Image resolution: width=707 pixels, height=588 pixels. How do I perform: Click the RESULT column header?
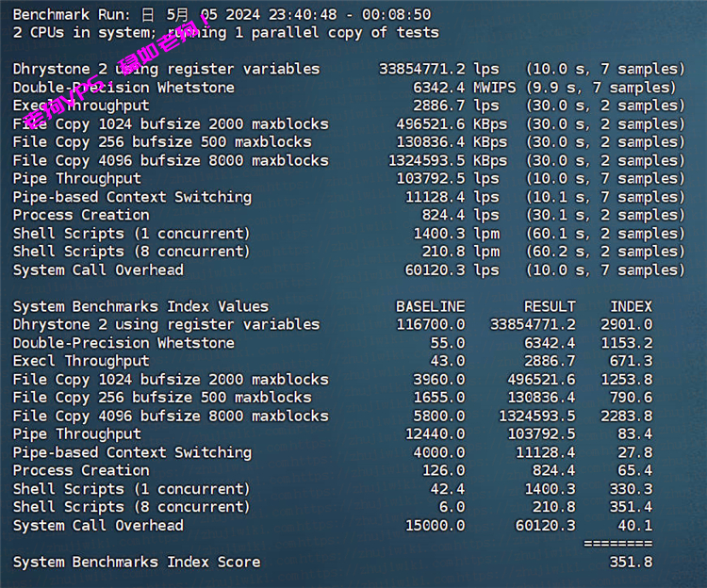(550, 306)
